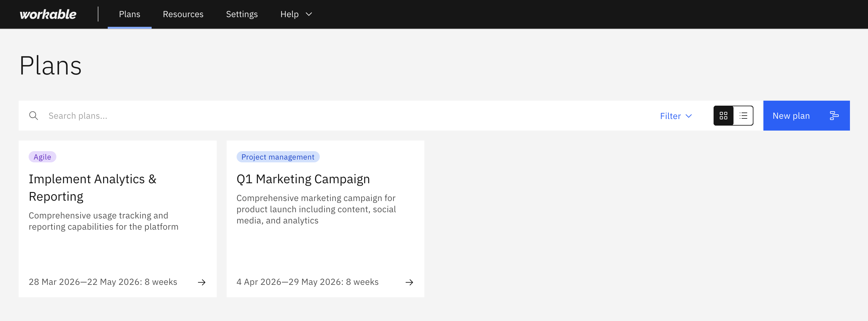Go to the Plans tab
Viewport: 868px width, 321px height.
(x=130, y=14)
